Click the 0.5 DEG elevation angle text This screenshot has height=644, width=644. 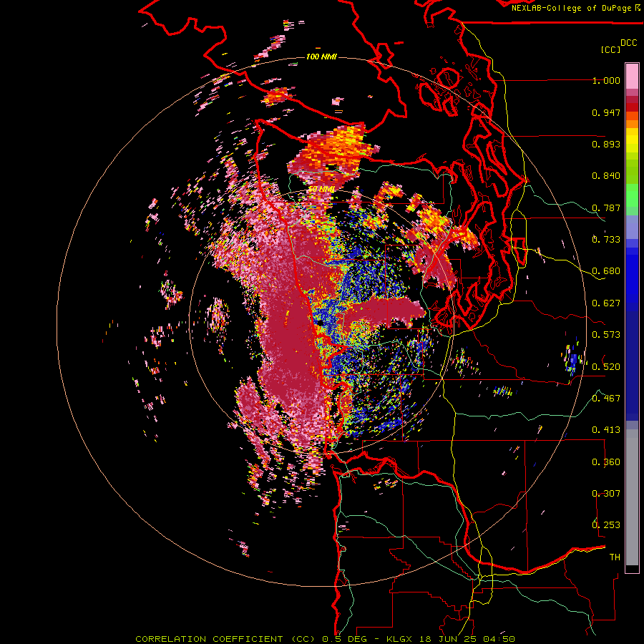click(343, 639)
